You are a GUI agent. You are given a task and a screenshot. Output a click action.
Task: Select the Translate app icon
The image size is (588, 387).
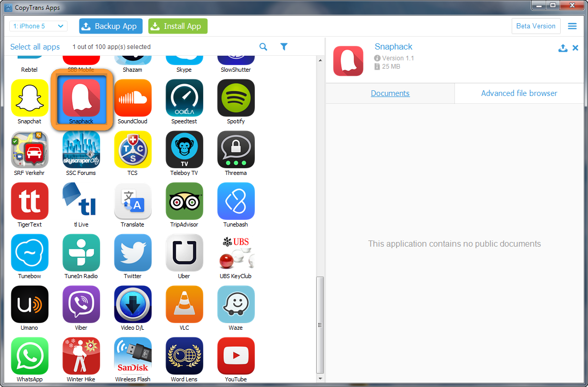133,201
